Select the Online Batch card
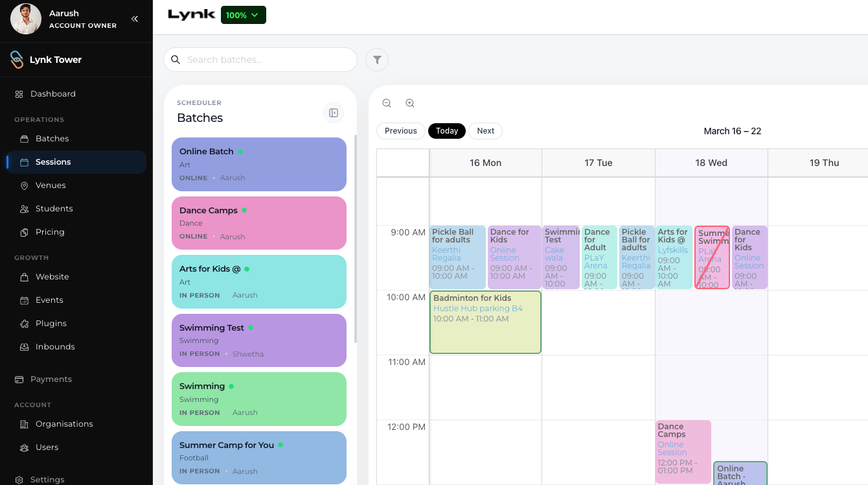The height and width of the screenshot is (485, 868). 259,164
